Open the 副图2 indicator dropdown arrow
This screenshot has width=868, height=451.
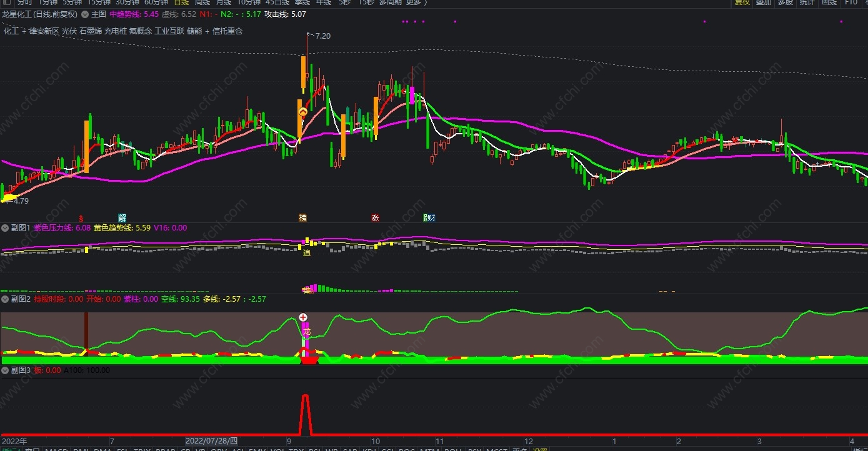tap(6, 299)
